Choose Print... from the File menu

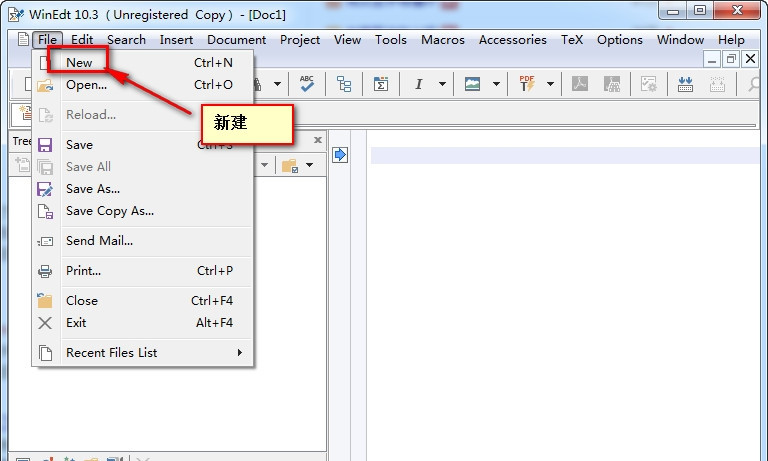[x=142, y=270]
